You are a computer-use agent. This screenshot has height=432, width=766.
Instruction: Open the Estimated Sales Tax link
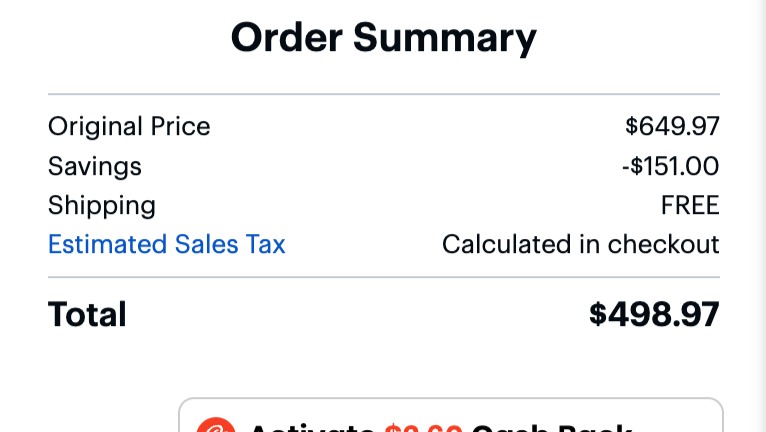167,244
